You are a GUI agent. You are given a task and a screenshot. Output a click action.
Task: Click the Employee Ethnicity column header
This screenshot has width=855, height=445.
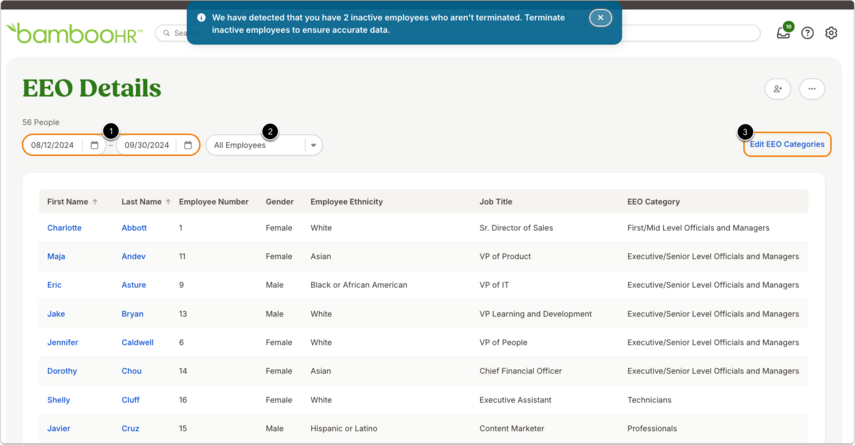tap(347, 202)
